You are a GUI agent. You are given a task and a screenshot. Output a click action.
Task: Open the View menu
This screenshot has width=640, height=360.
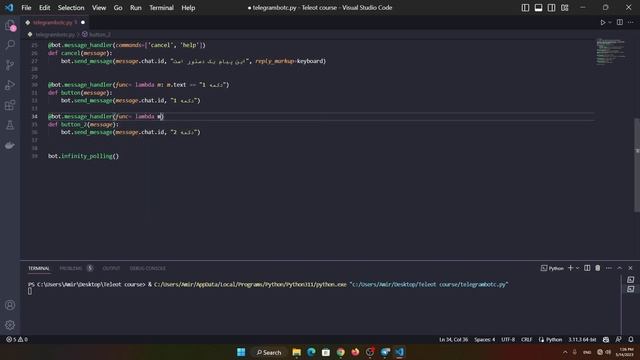[x=99, y=8]
